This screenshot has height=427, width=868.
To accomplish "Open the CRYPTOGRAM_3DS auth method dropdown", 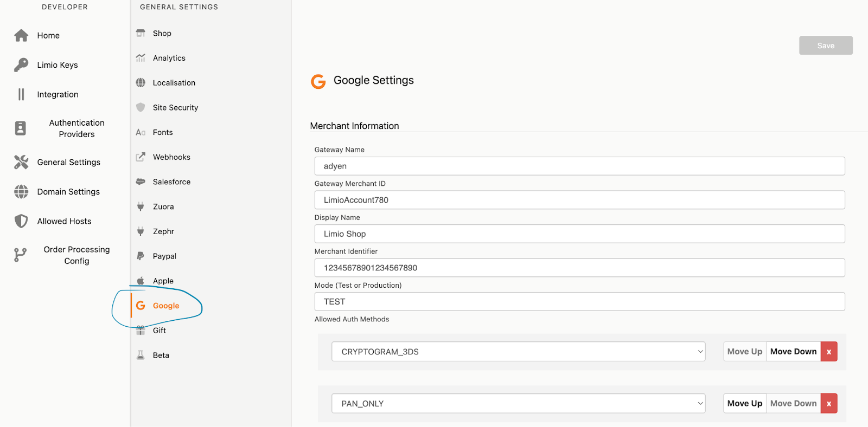I will tap(518, 352).
